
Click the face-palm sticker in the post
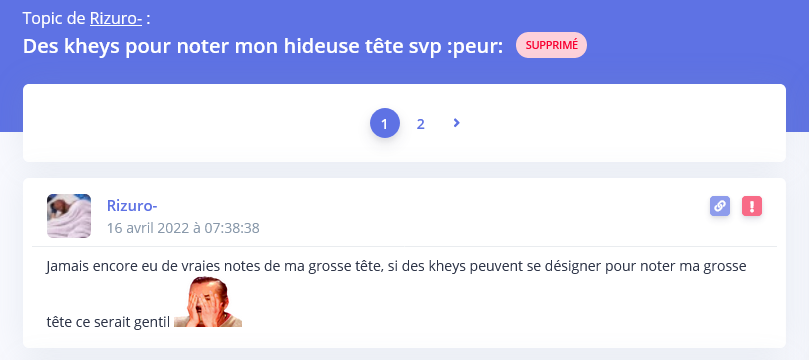tap(208, 302)
